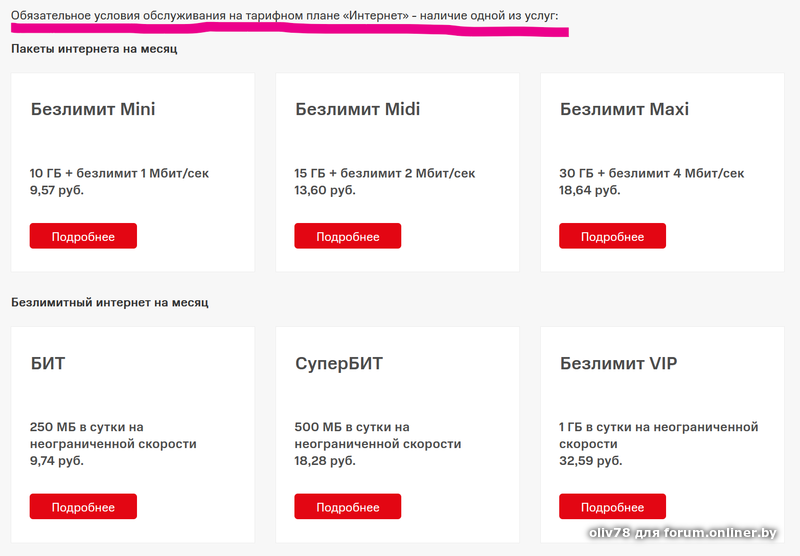Click the СуперБИТ plan heading

pos(339,363)
